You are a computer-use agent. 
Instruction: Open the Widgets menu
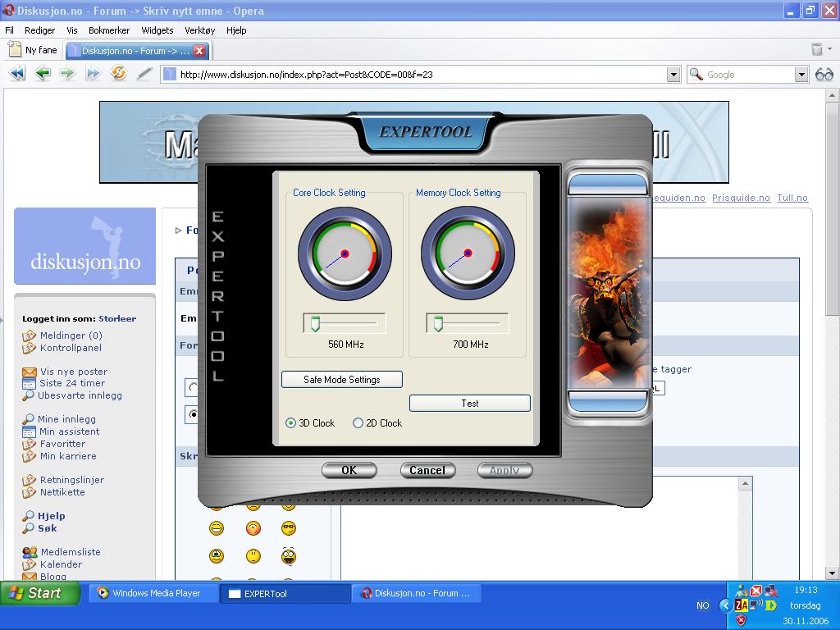(x=157, y=30)
